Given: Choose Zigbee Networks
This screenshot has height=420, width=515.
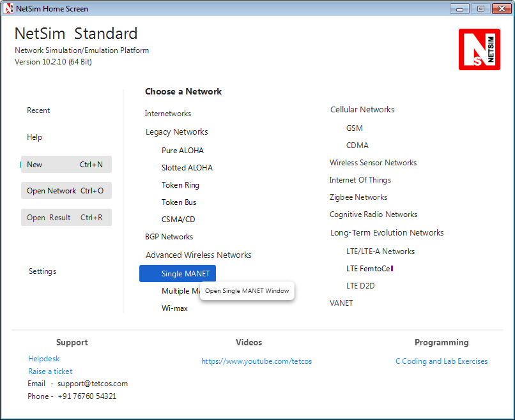Looking at the screenshot, I should point(358,197).
